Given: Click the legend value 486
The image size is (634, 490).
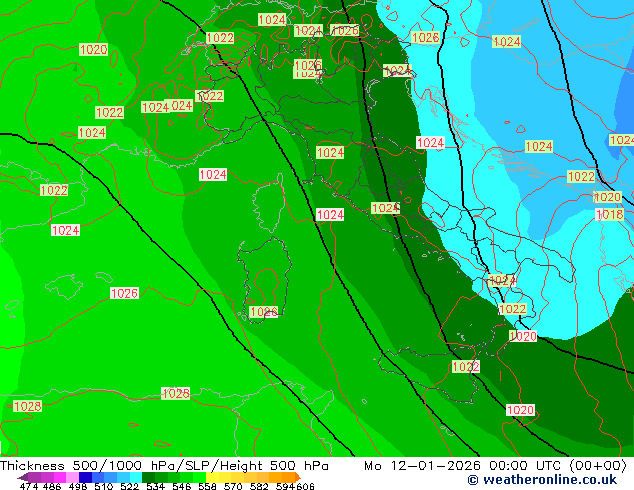Looking at the screenshot, I should click(x=52, y=486).
